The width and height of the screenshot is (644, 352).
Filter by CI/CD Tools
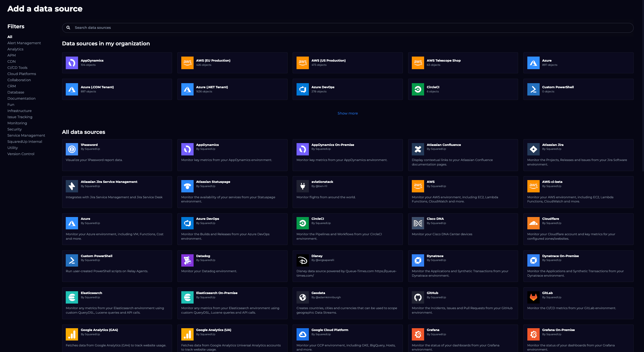[17, 67]
